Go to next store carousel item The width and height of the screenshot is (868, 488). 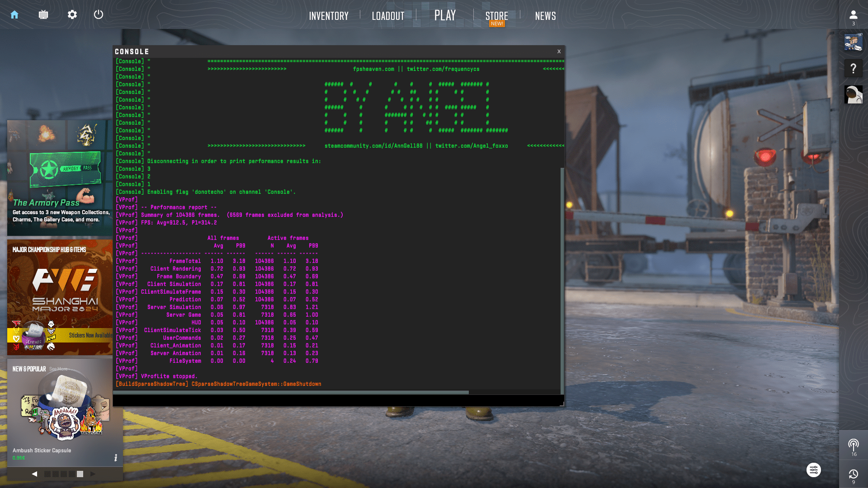click(x=93, y=474)
